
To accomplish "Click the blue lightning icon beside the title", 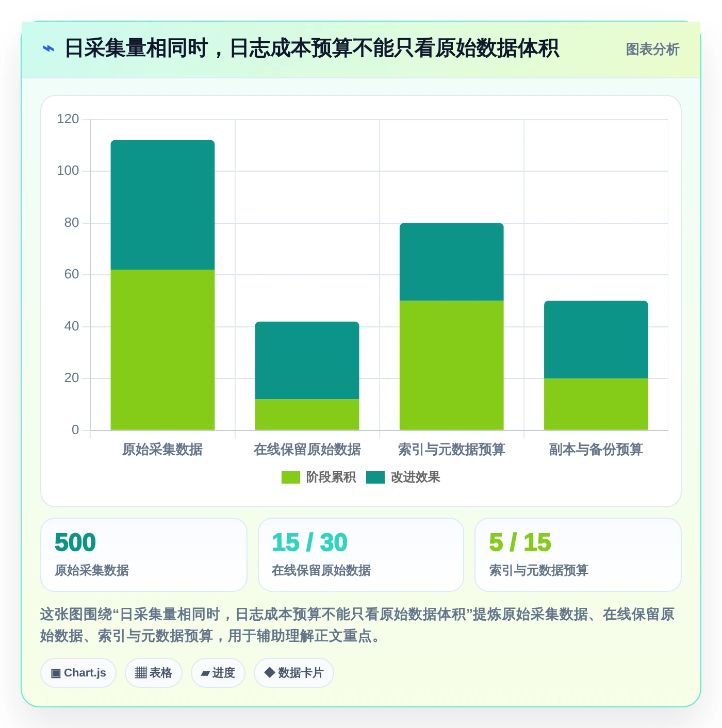I will click(48, 48).
